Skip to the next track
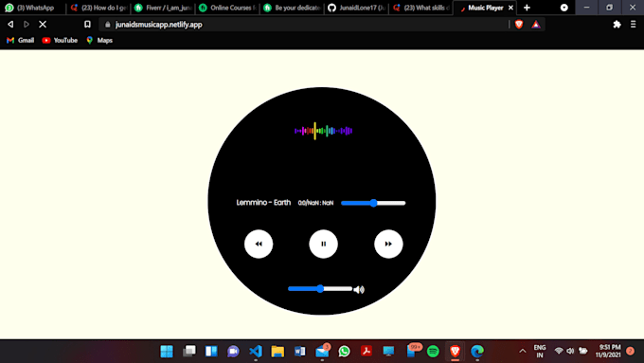 pyautogui.click(x=388, y=244)
